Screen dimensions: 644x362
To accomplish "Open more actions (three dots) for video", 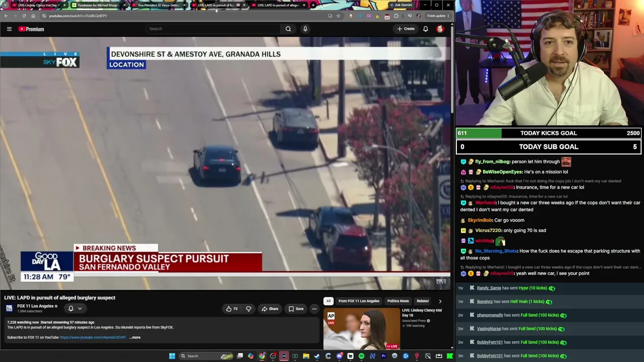I will tap(314, 309).
